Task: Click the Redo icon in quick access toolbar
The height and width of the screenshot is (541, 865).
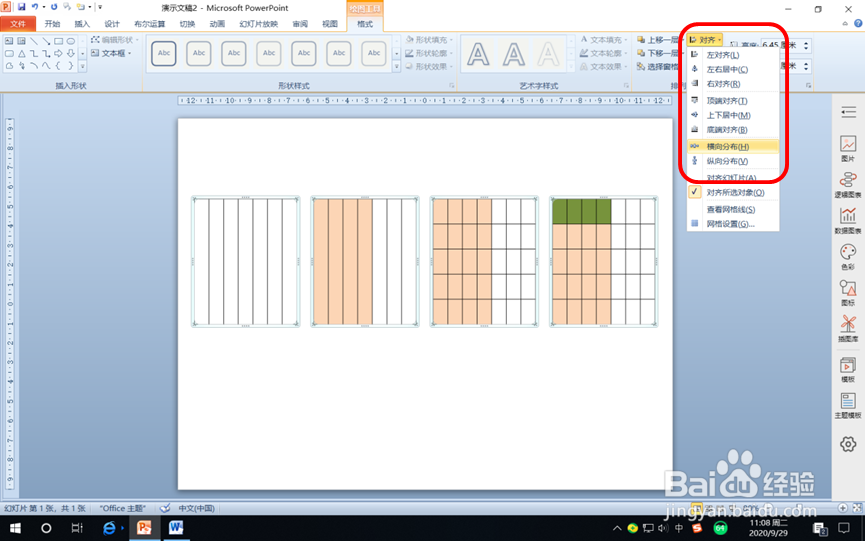Action: [x=54, y=7]
